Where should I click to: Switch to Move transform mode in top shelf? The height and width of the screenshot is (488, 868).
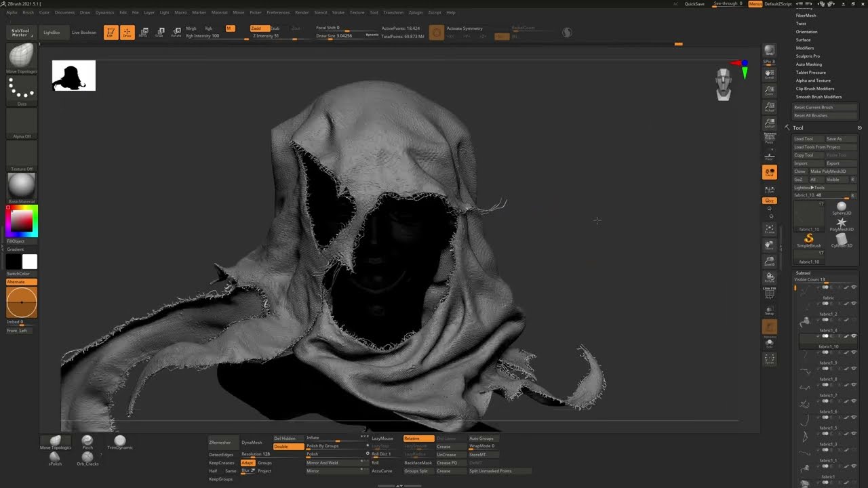click(x=143, y=33)
